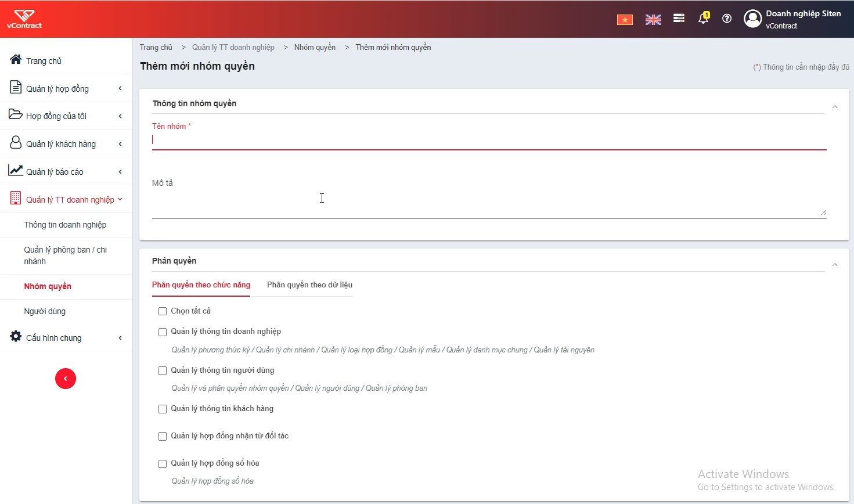Enable Quản lý thông tin doanh nghiệp checkbox
854x504 pixels.
coord(163,332)
